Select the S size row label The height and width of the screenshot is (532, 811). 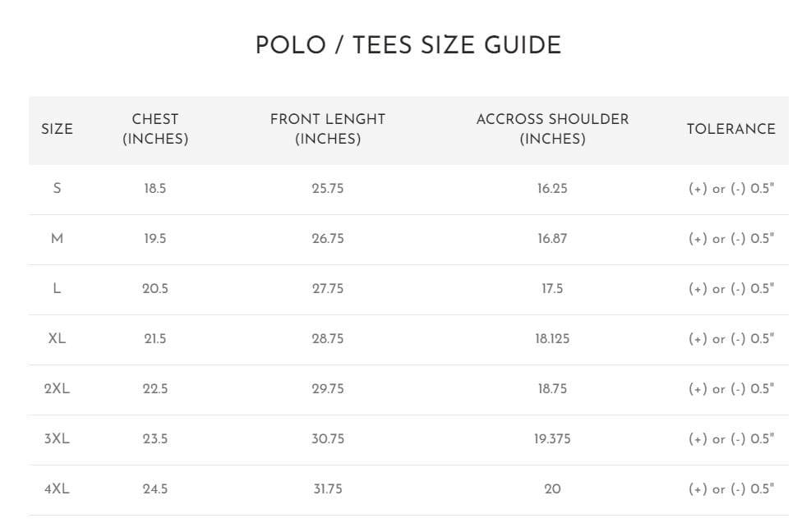(x=57, y=188)
